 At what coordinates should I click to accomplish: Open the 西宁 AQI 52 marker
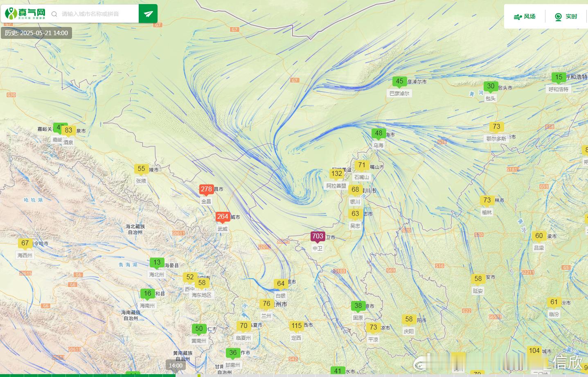point(190,277)
